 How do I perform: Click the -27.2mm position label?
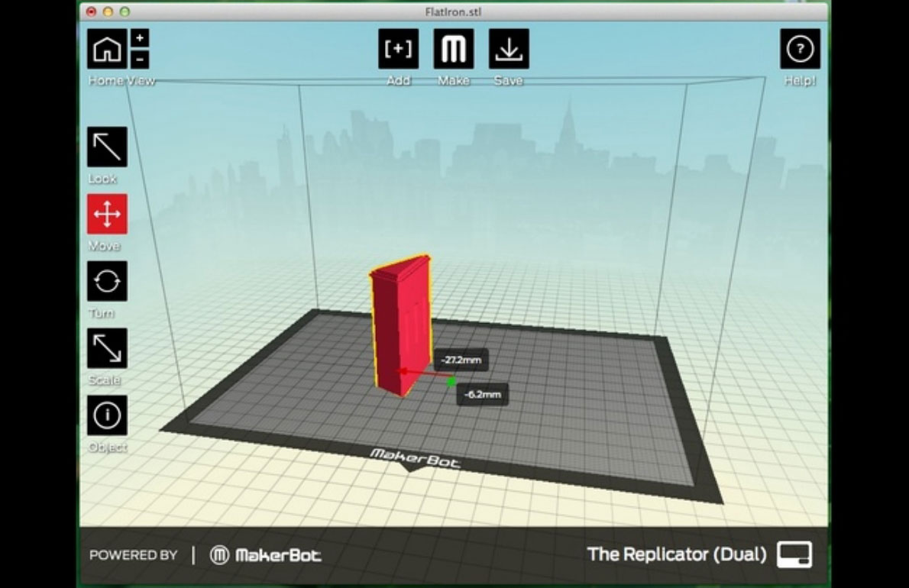pyautogui.click(x=461, y=360)
